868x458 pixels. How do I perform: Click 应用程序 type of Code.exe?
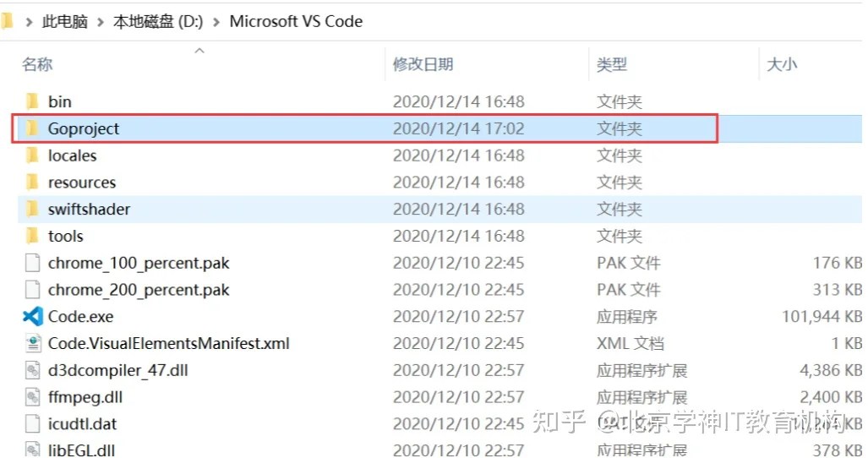(x=626, y=316)
